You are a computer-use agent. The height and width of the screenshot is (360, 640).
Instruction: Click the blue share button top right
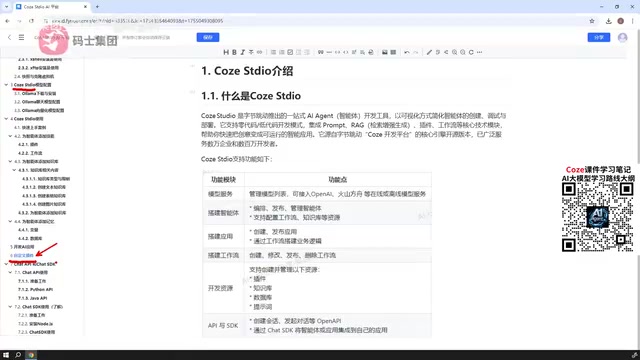[599, 37]
